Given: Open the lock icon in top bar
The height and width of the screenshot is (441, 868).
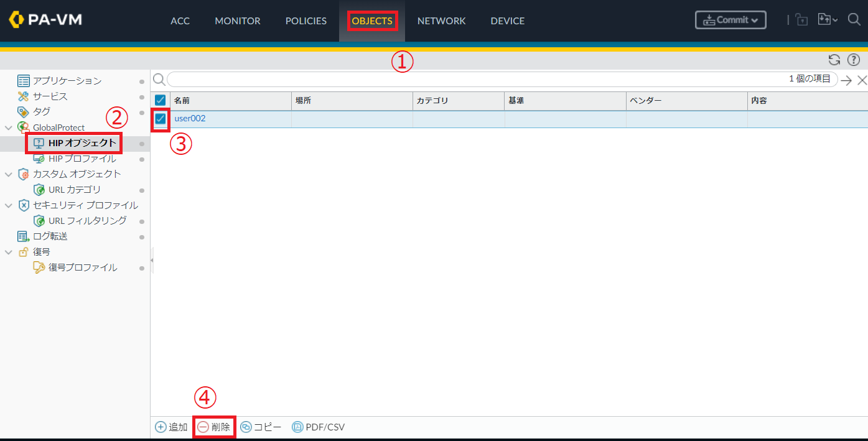Looking at the screenshot, I should coord(801,20).
